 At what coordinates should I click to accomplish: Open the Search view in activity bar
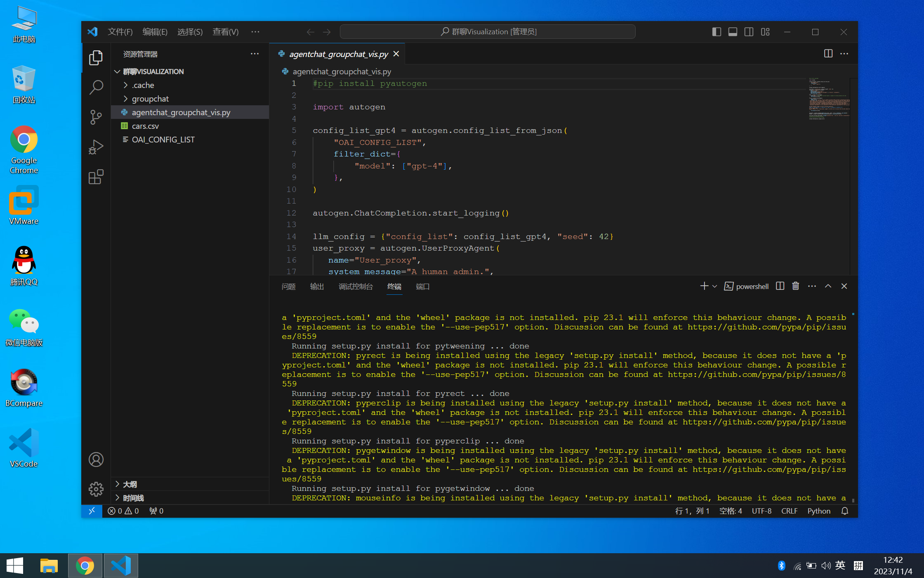coord(96,87)
